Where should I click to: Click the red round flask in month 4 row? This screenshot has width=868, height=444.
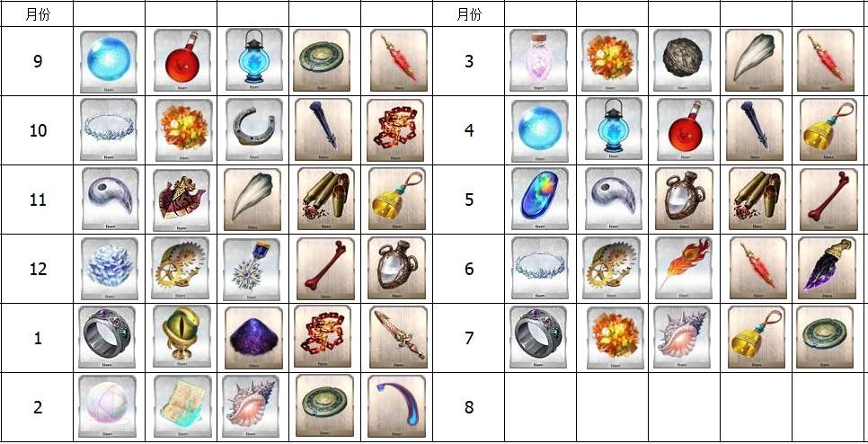(x=685, y=130)
